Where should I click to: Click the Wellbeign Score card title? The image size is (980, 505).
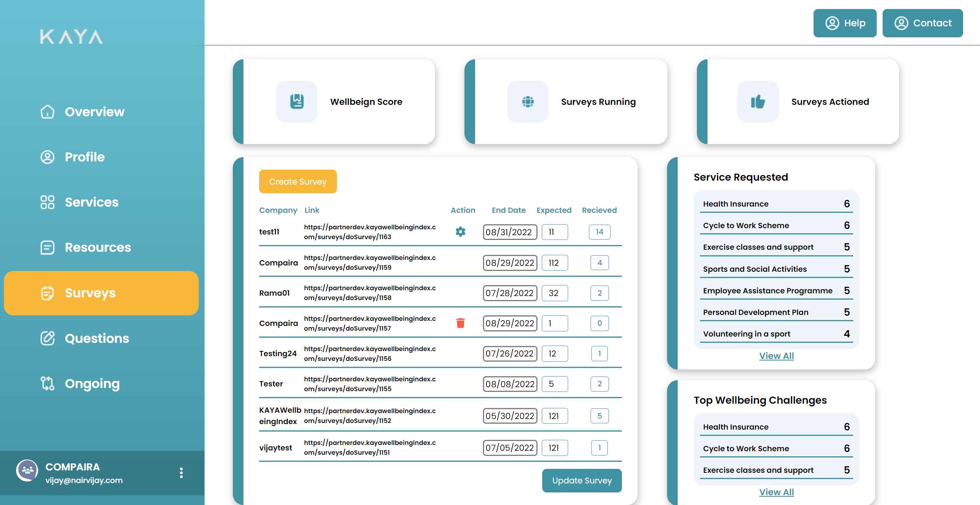coord(366,102)
